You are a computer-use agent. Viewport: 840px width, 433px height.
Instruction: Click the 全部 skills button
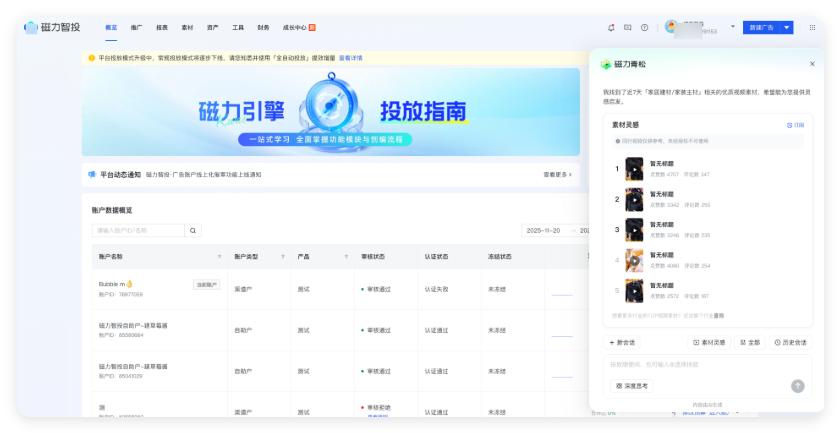[x=749, y=342]
